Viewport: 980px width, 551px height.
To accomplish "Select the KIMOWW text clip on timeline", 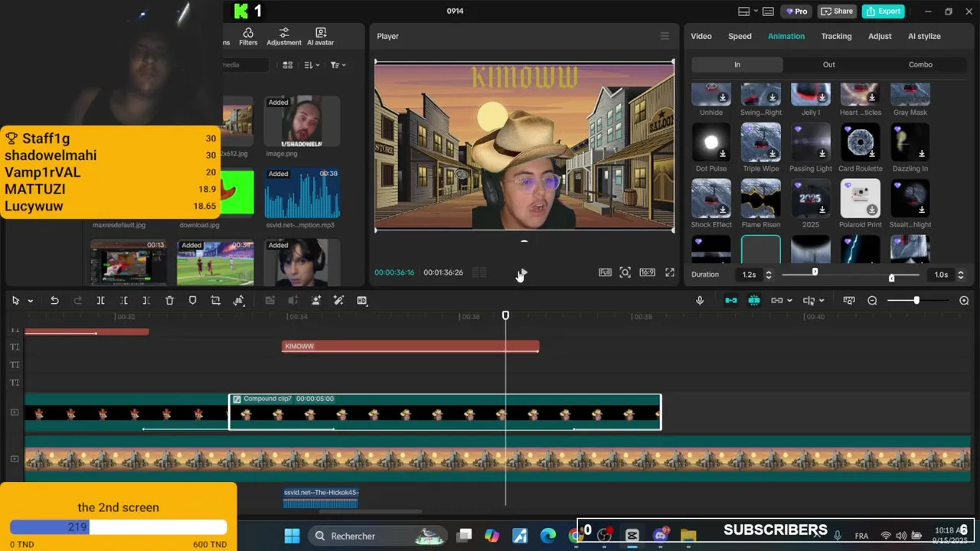I will [x=410, y=347].
